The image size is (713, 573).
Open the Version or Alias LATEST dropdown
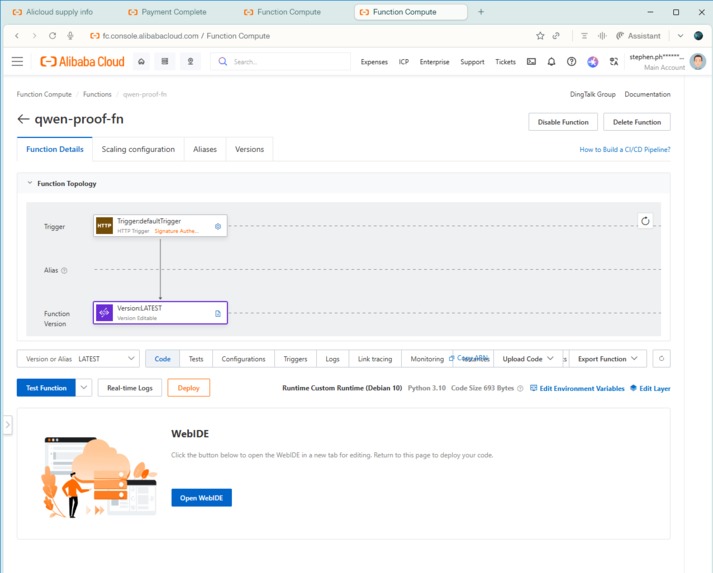pos(78,359)
